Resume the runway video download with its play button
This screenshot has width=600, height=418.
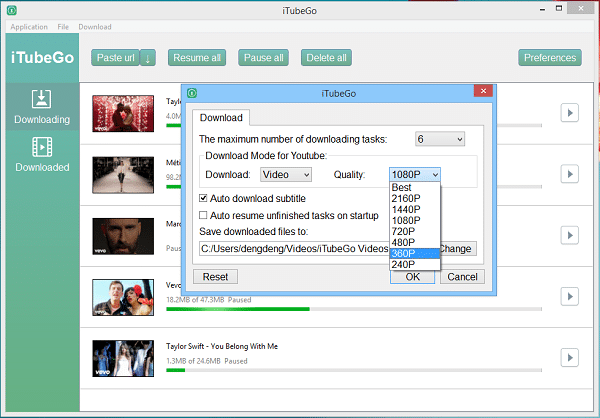tap(569, 174)
